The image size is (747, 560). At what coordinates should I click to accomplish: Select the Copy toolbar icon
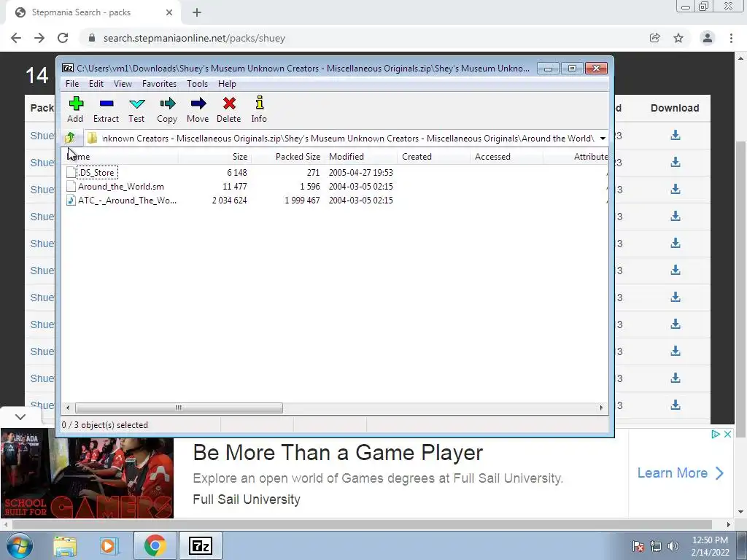click(167, 109)
